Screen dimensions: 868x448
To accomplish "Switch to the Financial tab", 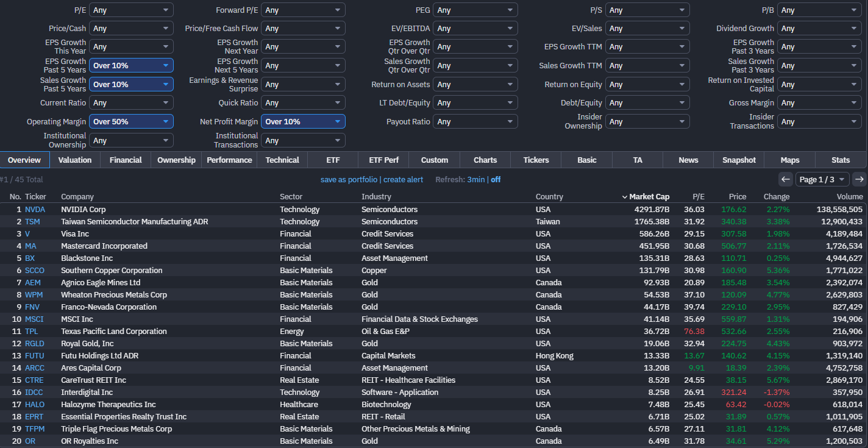I will tap(126, 160).
